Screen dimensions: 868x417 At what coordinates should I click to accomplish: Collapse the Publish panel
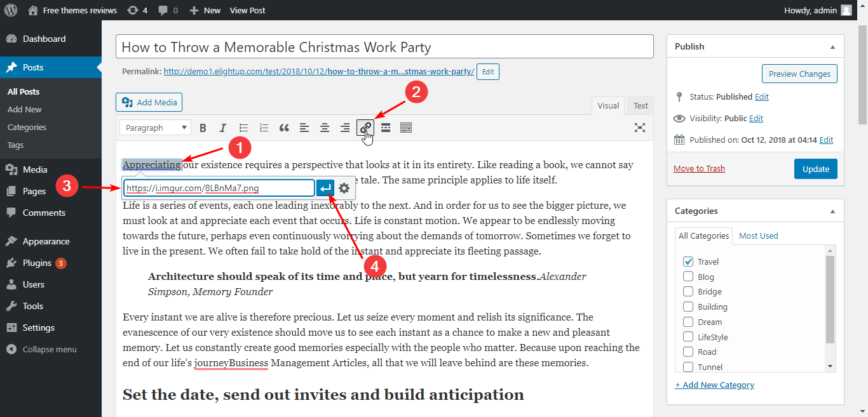[832, 47]
